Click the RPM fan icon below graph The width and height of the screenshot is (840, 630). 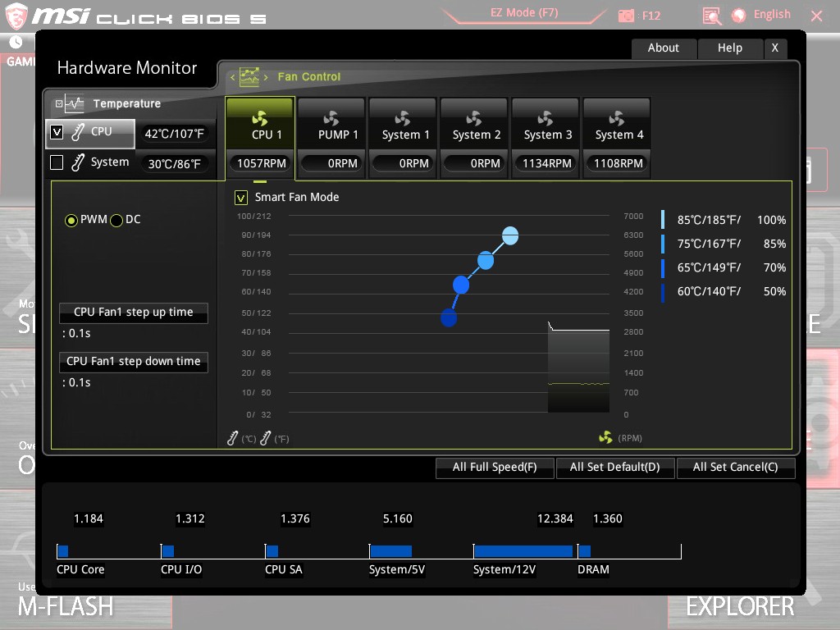click(x=605, y=438)
